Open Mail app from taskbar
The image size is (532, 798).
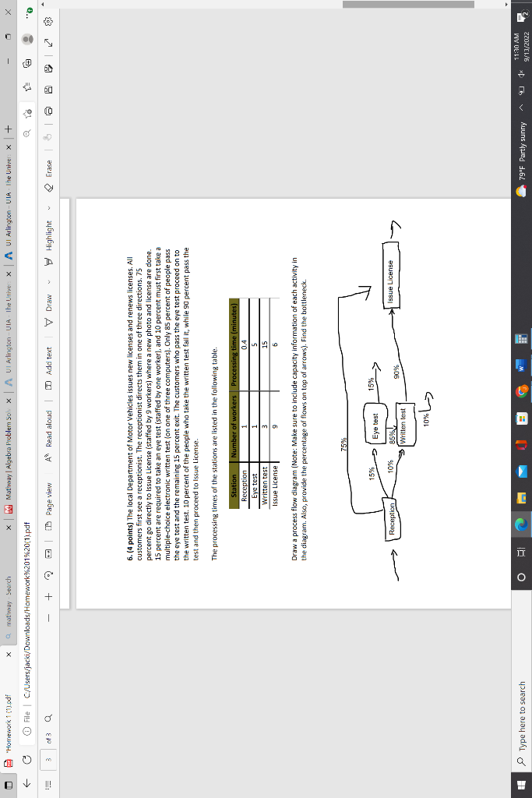click(521, 471)
